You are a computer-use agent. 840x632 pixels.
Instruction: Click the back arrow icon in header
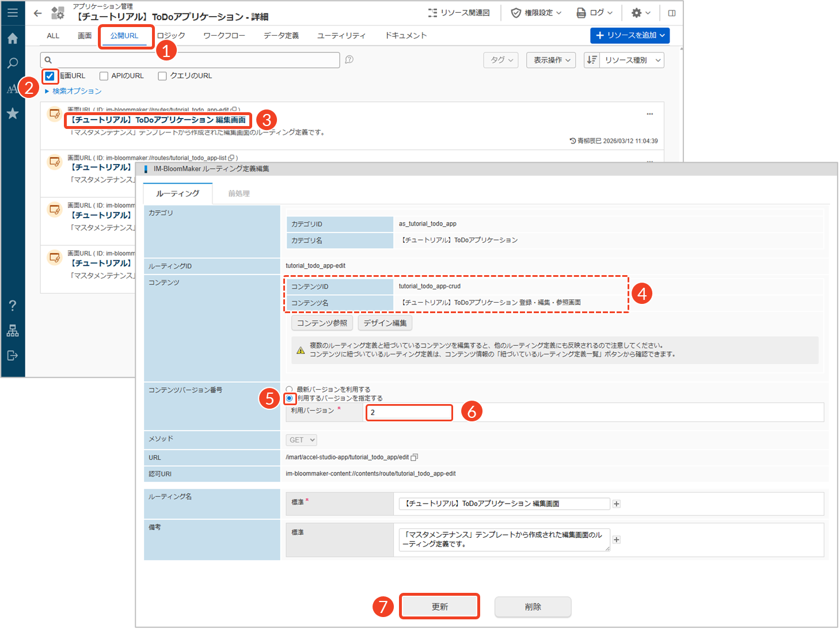tap(38, 13)
